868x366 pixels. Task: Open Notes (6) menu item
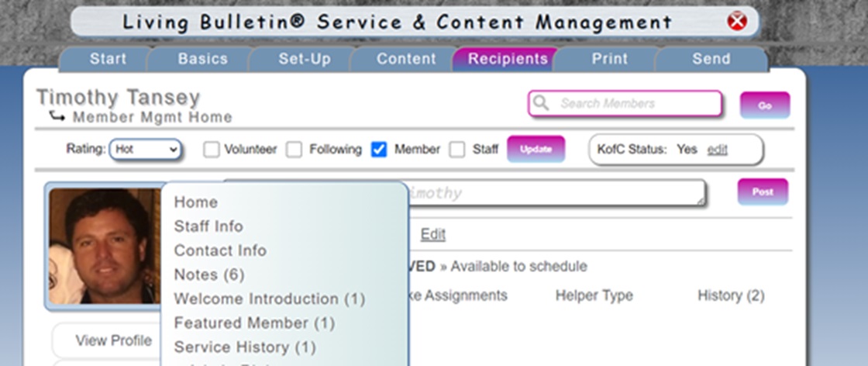pos(209,274)
